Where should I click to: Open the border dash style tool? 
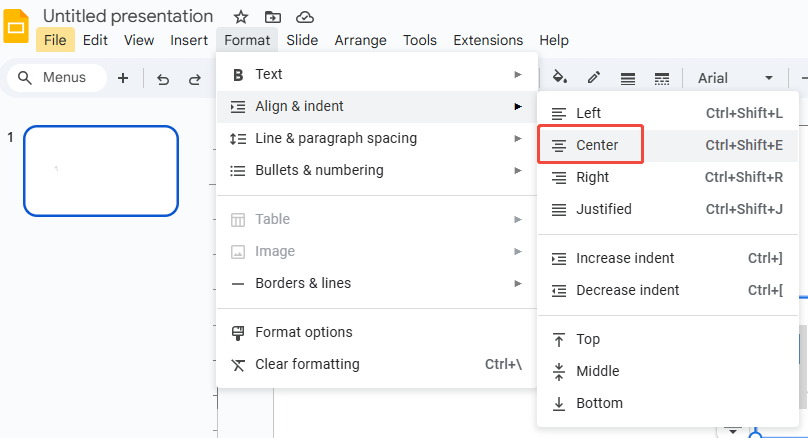pos(661,78)
